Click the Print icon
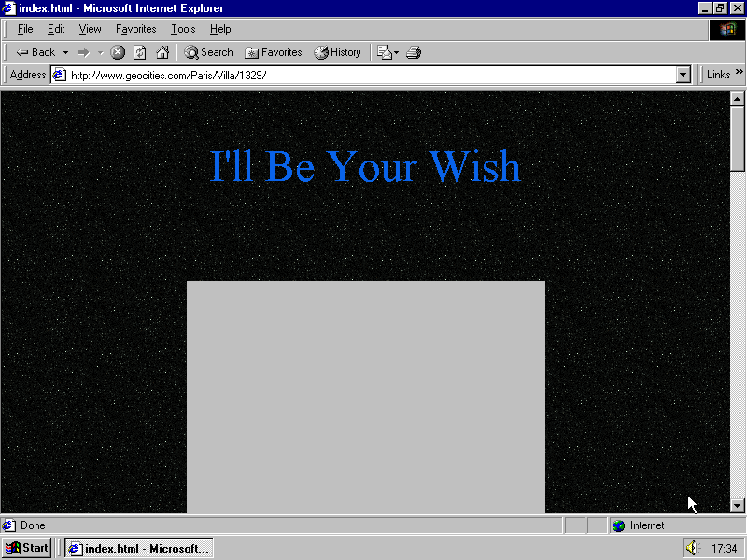Image resolution: width=747 pixels, height=560 pixels. (414, 52)
